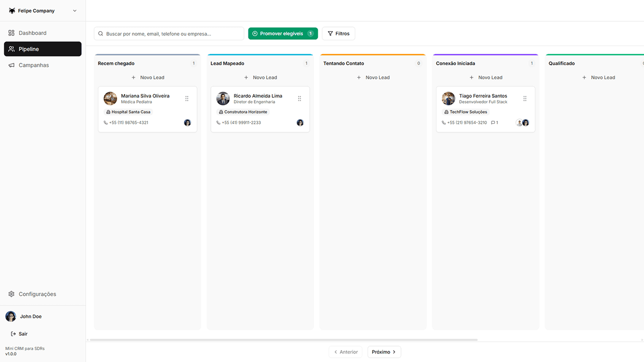Click the magnifier icon in the search bar
Viewport: 644px width, 362px height.
[x=100, y=33]
